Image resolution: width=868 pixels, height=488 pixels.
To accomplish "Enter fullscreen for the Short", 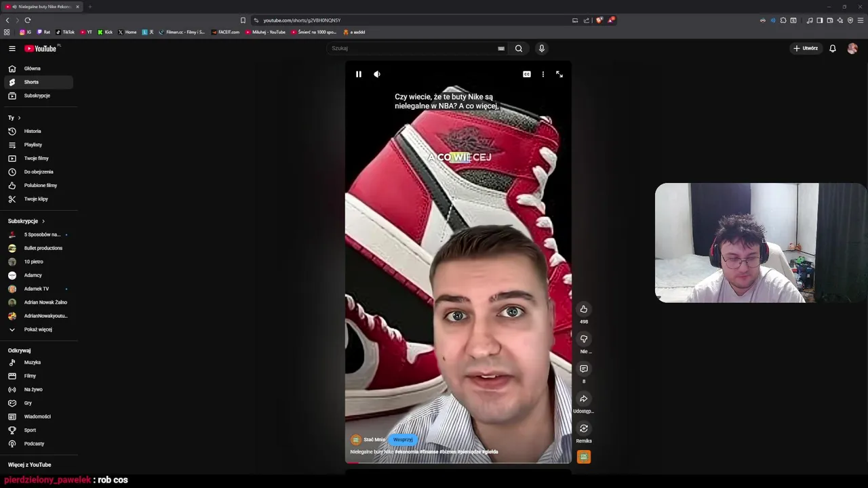I will (559, 74).
